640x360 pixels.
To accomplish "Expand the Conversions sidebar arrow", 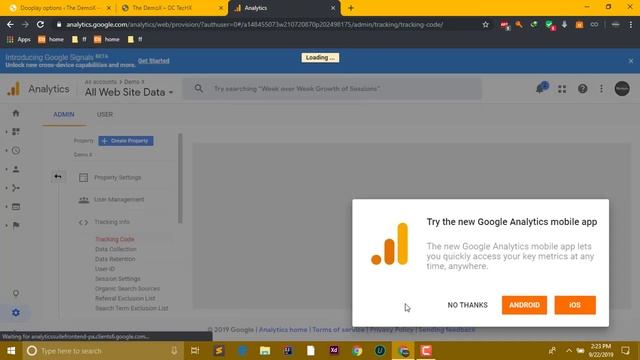I will pos(7,225).
